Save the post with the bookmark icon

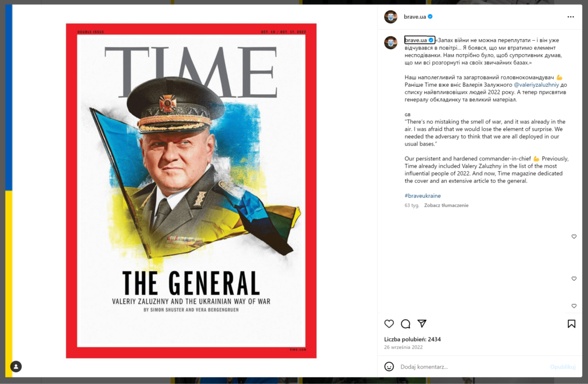point(571,324)
